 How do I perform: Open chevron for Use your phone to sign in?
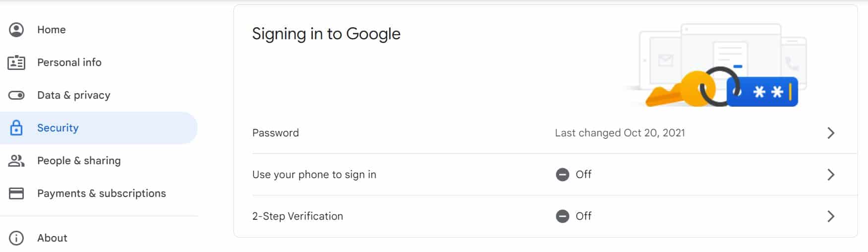(x=831, y=175)
